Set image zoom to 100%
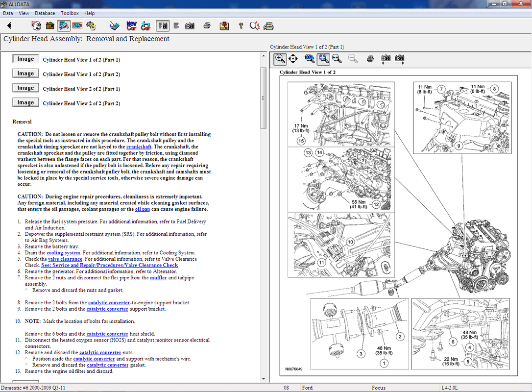 (310, 58)
